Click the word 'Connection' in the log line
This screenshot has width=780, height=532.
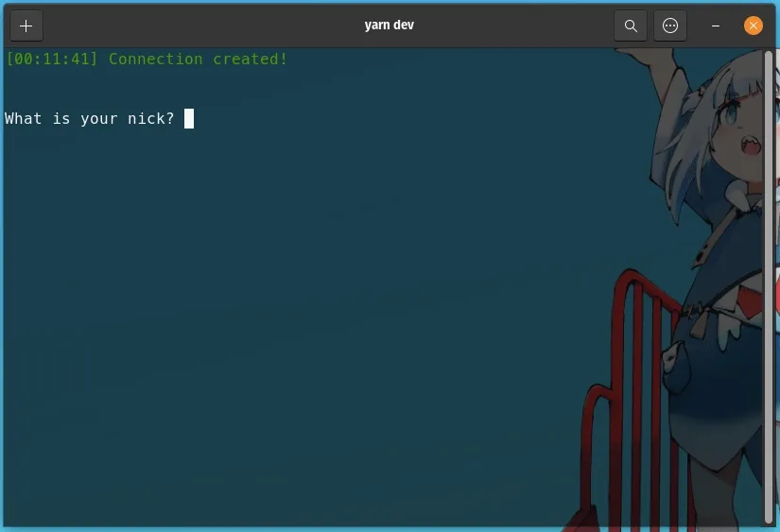155,60
